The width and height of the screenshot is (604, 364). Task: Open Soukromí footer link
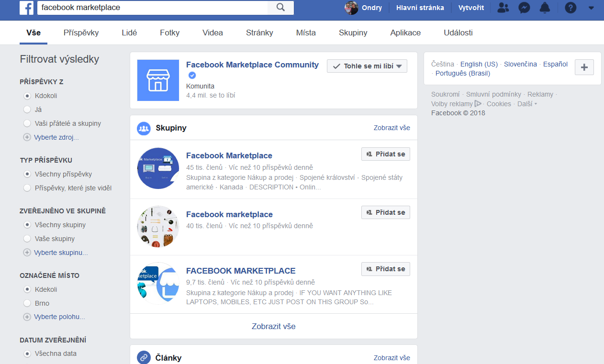446,94
